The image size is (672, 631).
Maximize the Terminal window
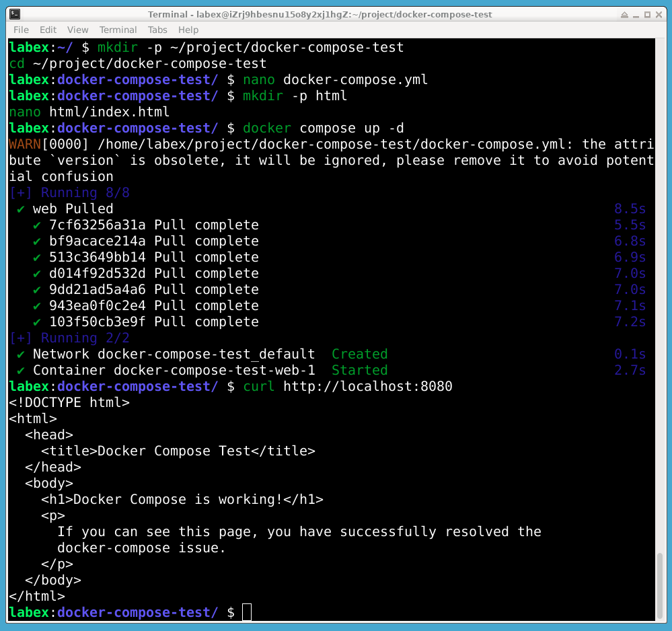647,14
